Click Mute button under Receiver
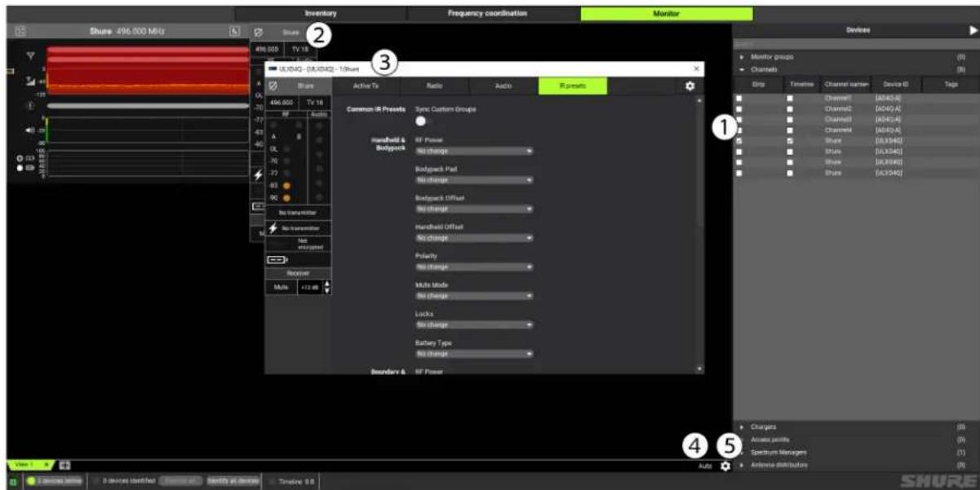 point(281,287)
